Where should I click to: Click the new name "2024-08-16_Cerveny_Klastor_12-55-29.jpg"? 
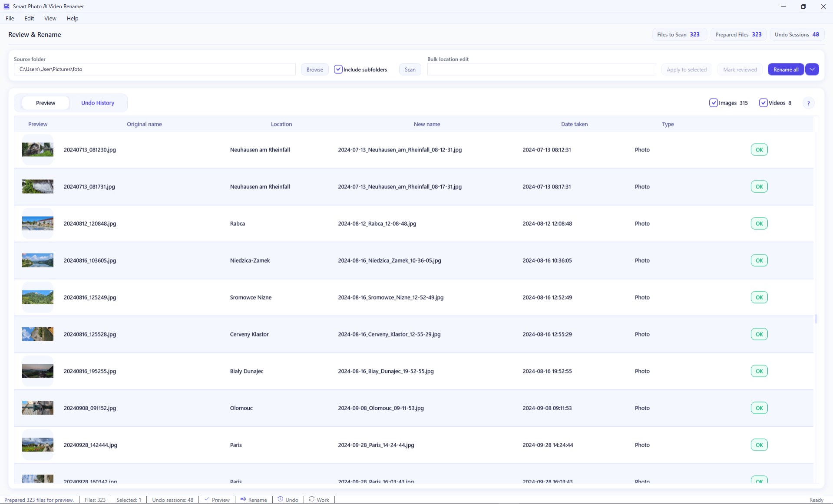click(390, 334)
